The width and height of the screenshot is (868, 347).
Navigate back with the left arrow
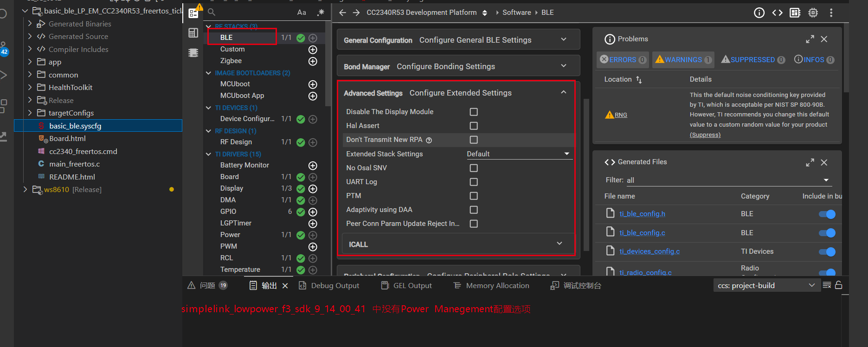(343, 13)
